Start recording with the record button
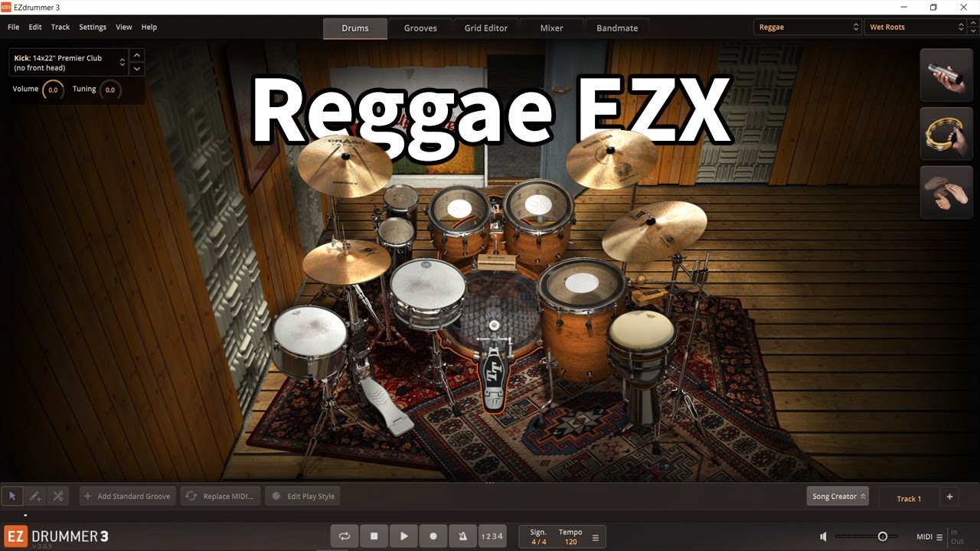 click(x=433, y=536)
